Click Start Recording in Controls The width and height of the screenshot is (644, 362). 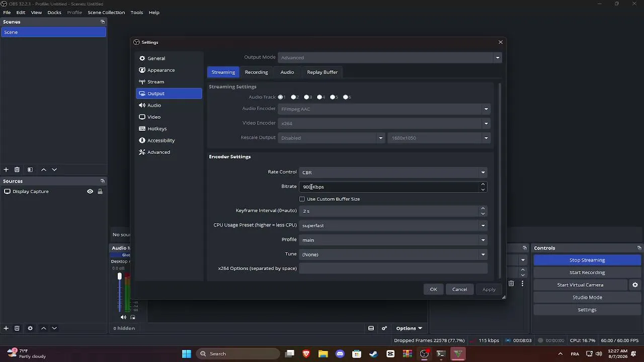587,273
